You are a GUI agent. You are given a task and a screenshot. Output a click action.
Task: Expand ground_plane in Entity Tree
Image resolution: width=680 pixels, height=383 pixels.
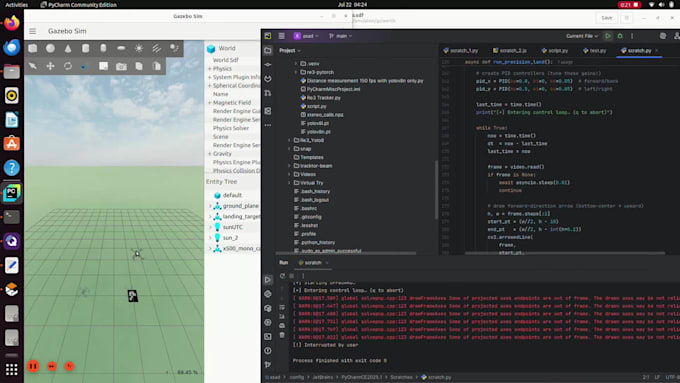(210, 206)
